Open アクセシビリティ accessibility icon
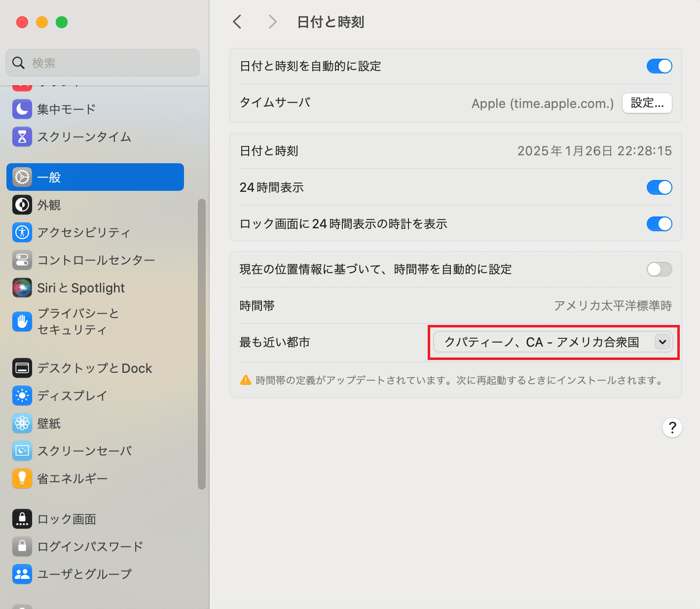Screen dimensions: 700x609 (x=22, y=232)
